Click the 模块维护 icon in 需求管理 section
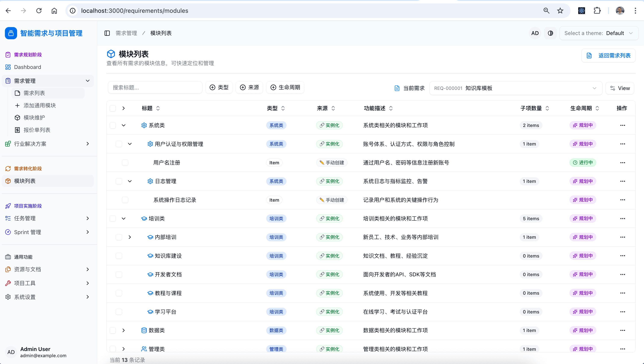Screen dimensions: 644x364 click(x=17, y=118)
